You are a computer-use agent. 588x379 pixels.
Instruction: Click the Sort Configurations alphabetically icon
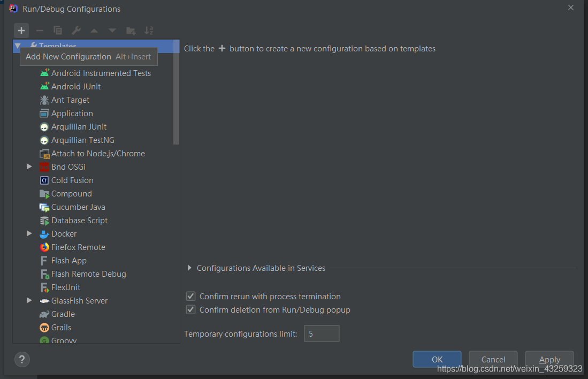[x=149, y=31]
